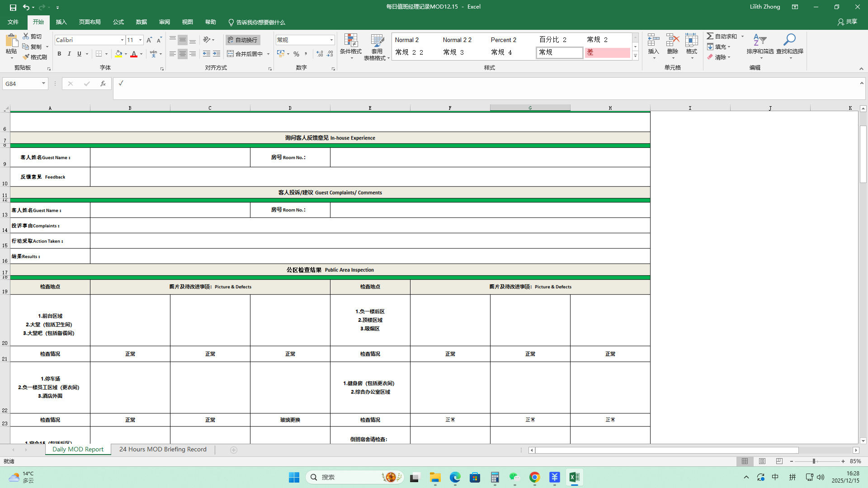Viewport: 868px width, 488px height.
Task: Switch to Page Layout view in status bar
Action: [x=762, y=461]
